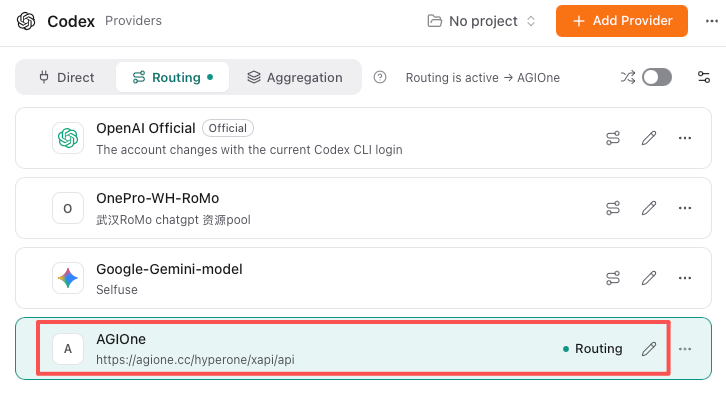Viewport: 726px width, 403px height.
Task: Click the Add Provider button
Action: click(622, 21)
